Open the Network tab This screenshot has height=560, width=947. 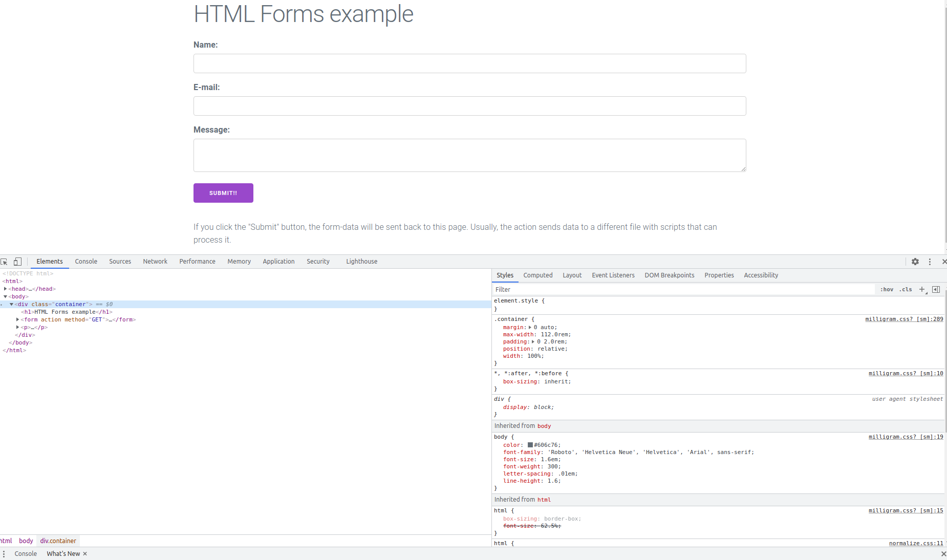(x=155, y=262)
